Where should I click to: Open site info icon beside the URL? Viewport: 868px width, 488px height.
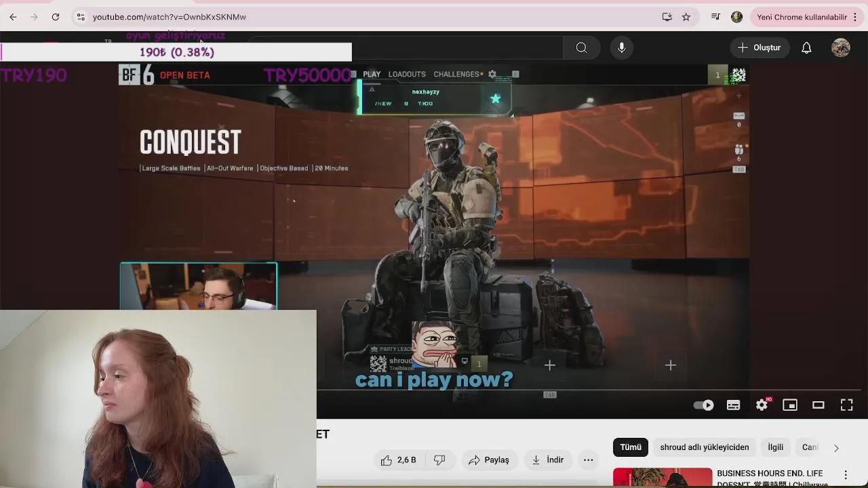coord(81,17)
